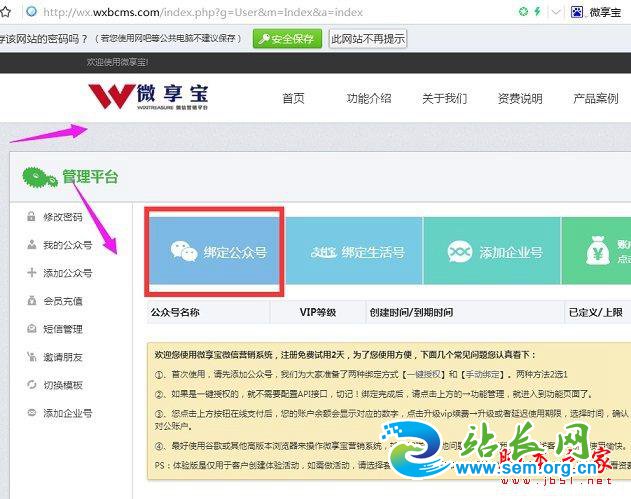The width and height of the screenshot is (631, 499).
Task: Click the WeChat bubbles icon on 绑定公众号
Action: (x=184, y=252)
